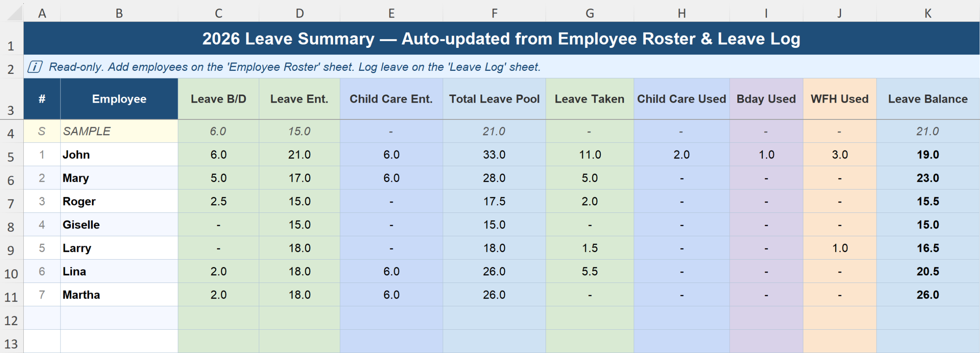980x353 pixels.
Task: Click the Child Care Used header cell
Action: pos(681,99)
